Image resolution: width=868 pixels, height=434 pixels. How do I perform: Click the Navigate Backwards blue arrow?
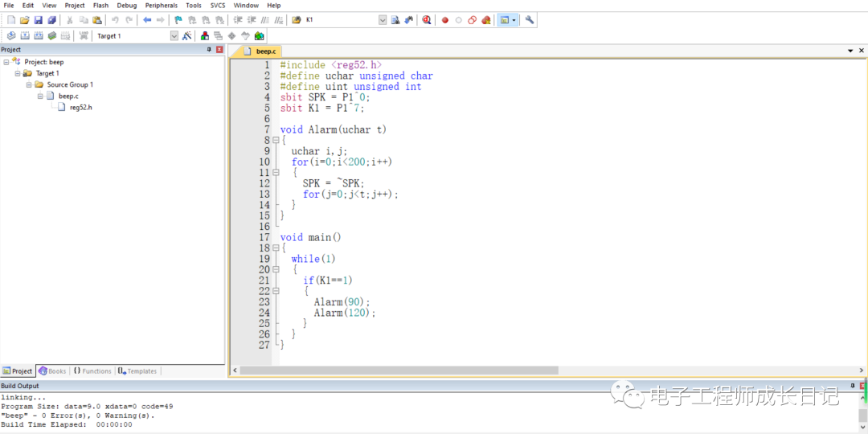[147, 20]
